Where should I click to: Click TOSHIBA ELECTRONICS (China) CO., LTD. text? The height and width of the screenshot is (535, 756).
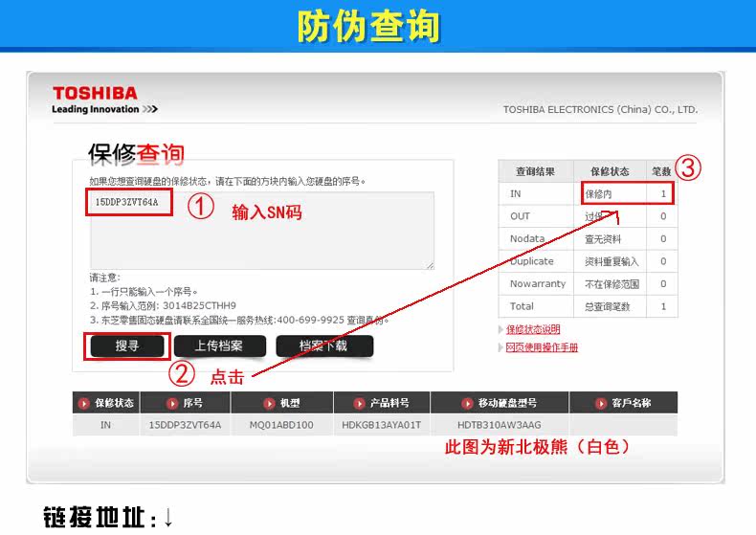point(600,109)
